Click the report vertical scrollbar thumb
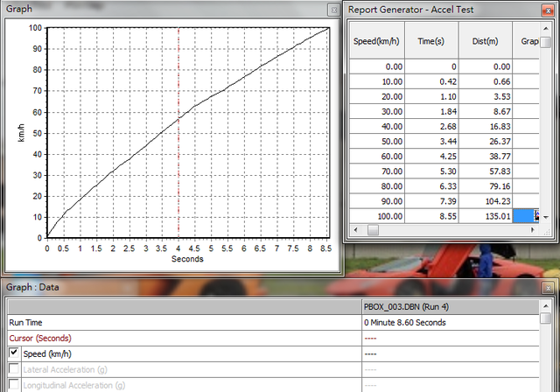The image size is (560, 392). tap(546, 42)
